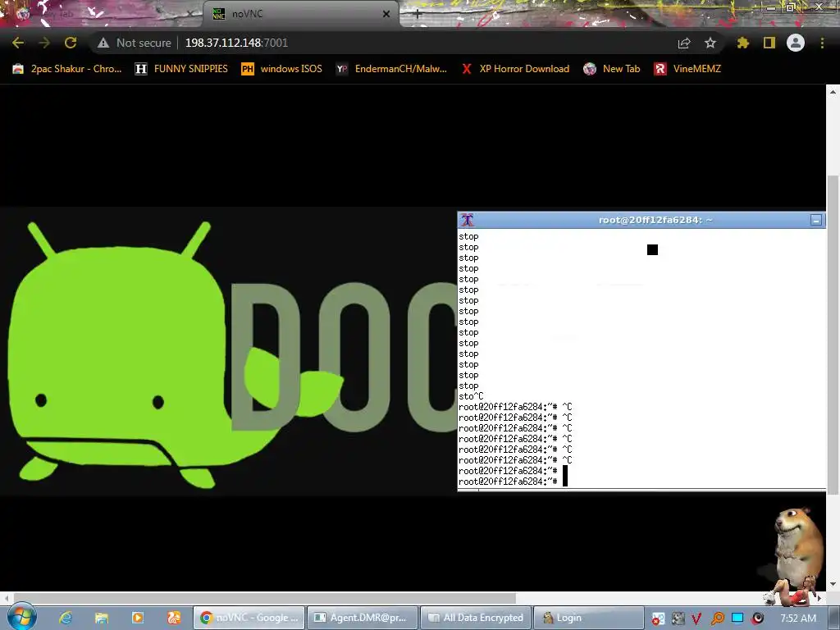Image resolution: width=840 pixels, height=630 pixels.
Task: Click the 7:52 AM system clock
Action: click(x=797, y=619)
